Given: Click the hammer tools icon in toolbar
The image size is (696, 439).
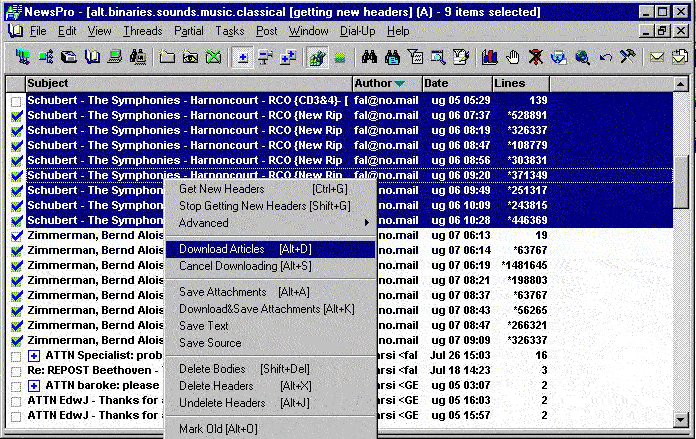Looking at the screenshot, I should tap(627, 57).
